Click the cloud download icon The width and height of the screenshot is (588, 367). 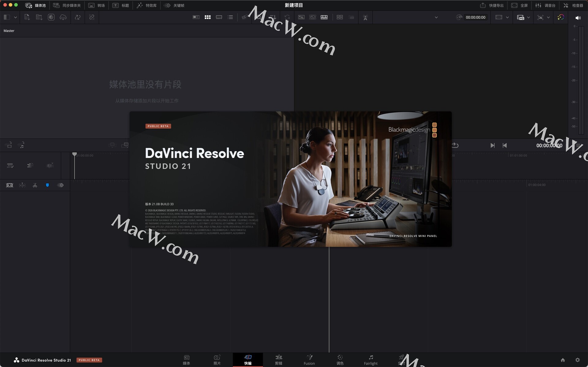[x=63, y=17]
